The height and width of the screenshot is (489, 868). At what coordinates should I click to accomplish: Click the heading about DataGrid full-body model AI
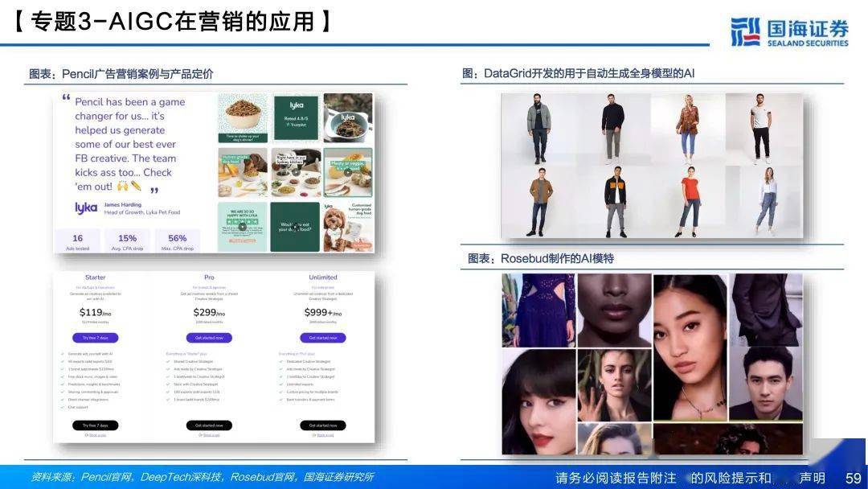578,74
